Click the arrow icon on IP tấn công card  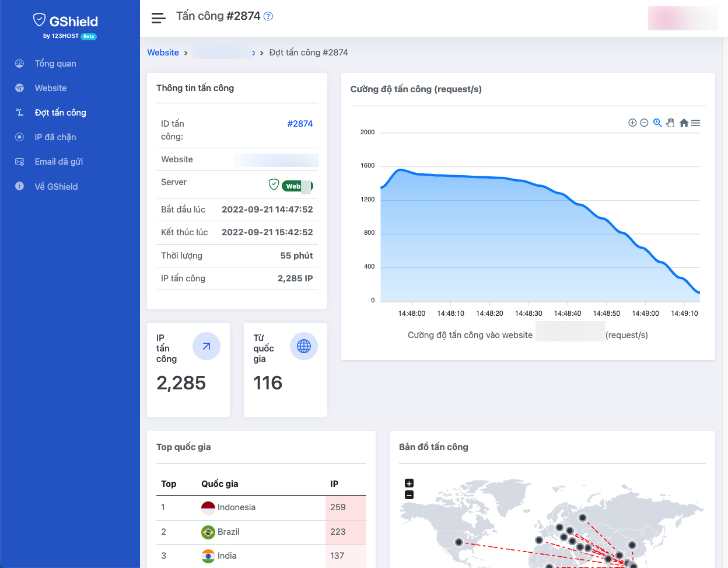tap(206, 346)
